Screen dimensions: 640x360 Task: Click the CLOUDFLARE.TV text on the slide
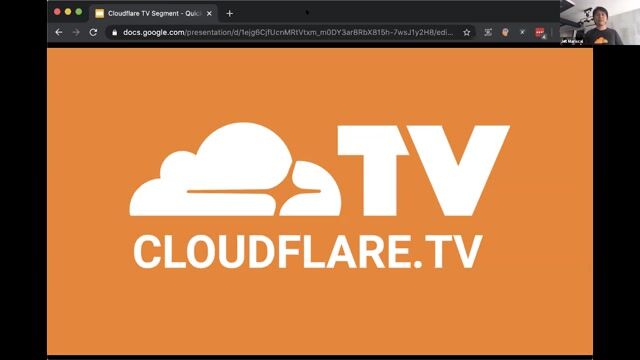(x=308, y=252)
